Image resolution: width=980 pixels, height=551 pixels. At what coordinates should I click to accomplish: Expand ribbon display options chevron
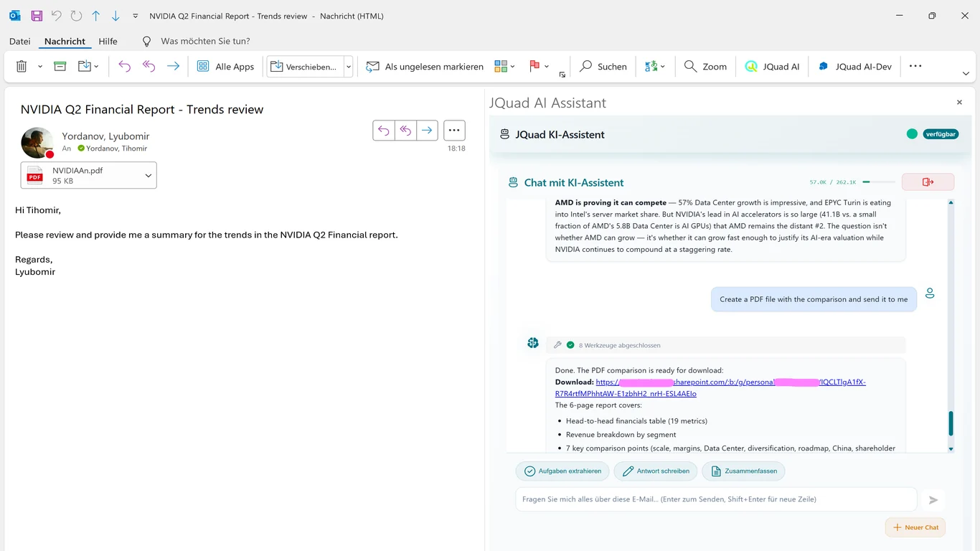pyautogui.click(x=966, y=74)
